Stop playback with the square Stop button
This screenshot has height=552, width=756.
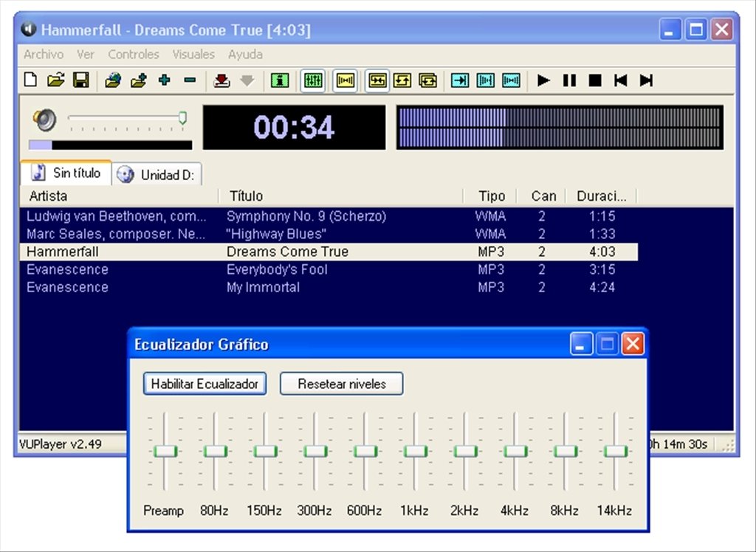(x=595, y=80)
